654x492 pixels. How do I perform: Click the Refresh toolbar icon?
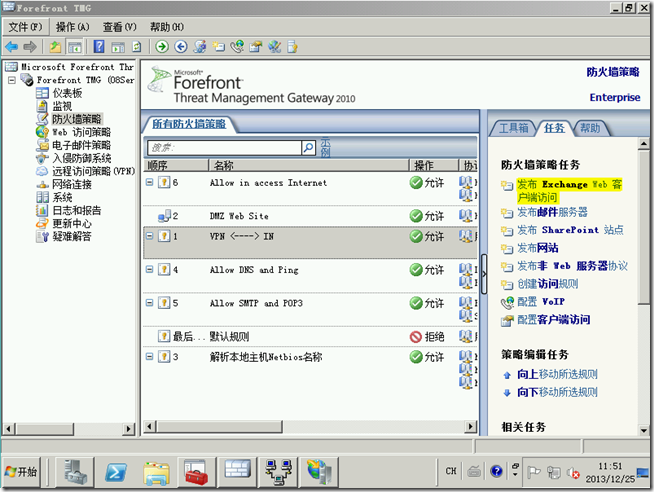click(x=137, y=47)
